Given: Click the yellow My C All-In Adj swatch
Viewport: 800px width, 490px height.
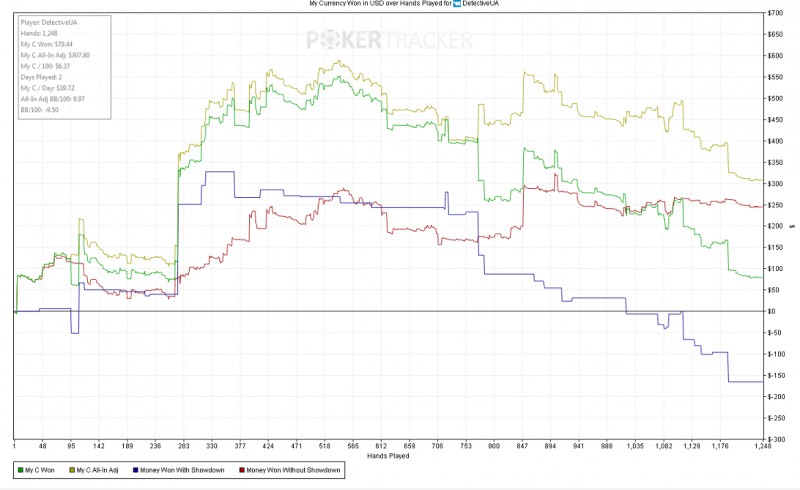Looking at the screenshot, I should 72,470.
